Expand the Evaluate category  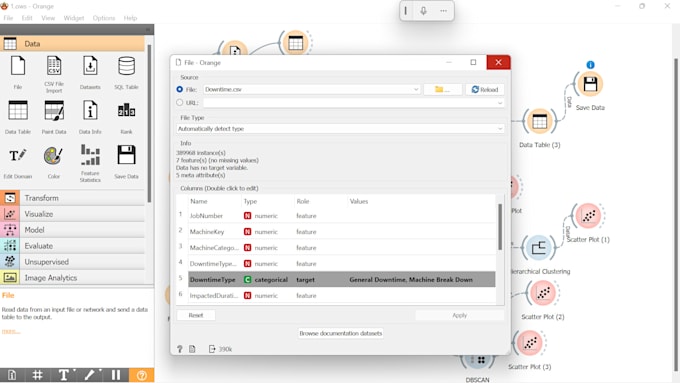(x=73, y=246)
